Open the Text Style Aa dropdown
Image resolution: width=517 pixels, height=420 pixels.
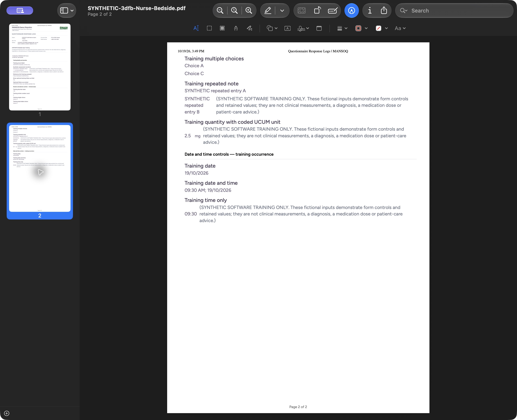[400, 28]
